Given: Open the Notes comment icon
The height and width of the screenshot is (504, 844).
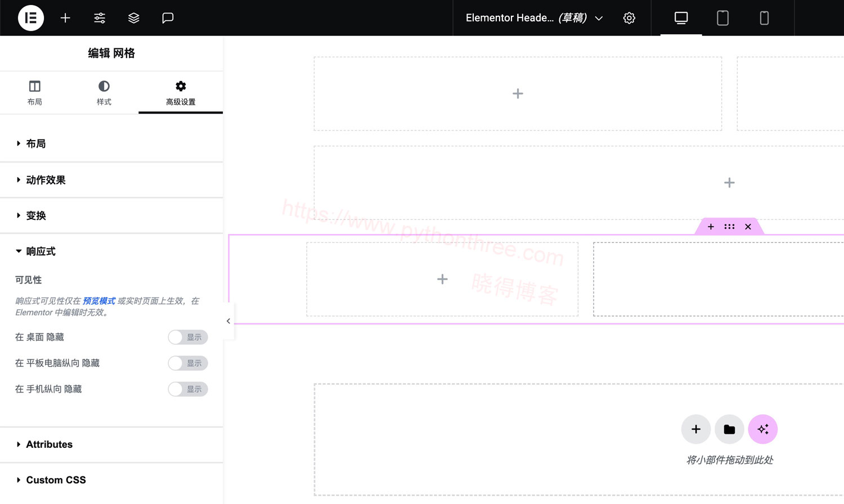Looking at the screenshot, I should [168, 18].
